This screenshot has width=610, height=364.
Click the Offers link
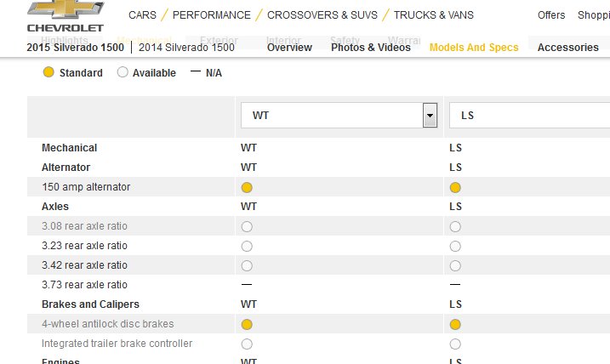pyautogui.click(x=551, y=15)
